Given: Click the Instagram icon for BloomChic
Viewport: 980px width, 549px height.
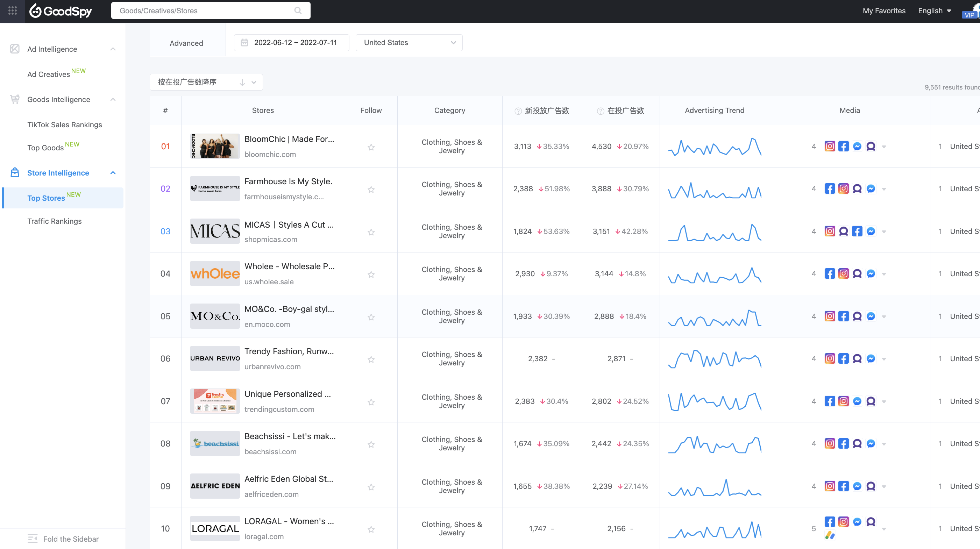Looking at the screenshot, I should click(x=829, y=146).
